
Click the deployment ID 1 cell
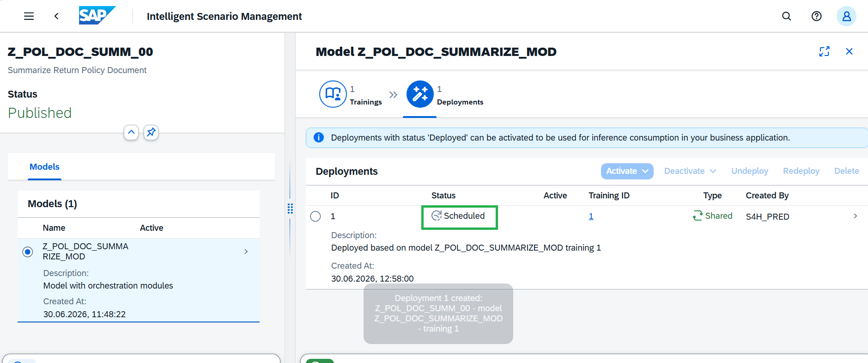click(333, 216)
